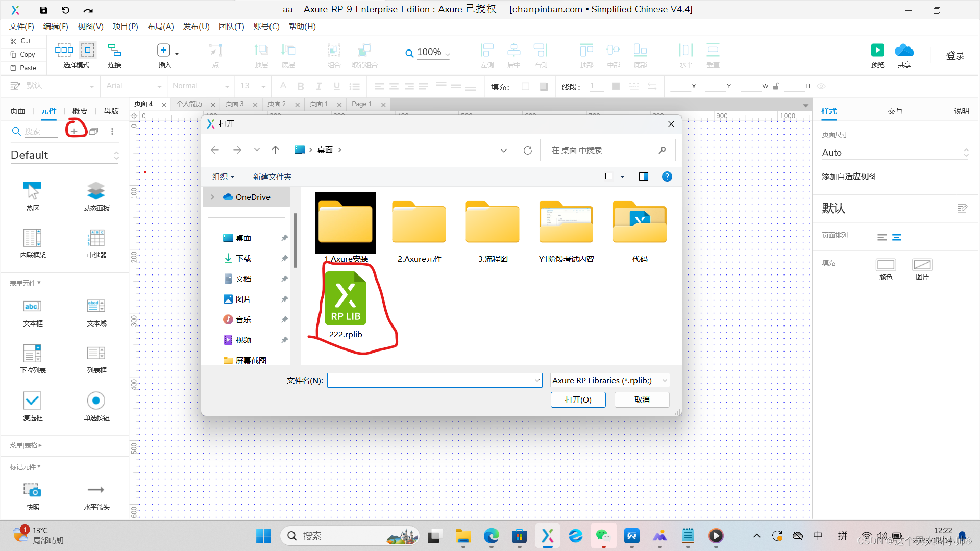Screen dimensions: 980x551
Task: Switch to the 页面 3 tab
Action: pos(235,104)
